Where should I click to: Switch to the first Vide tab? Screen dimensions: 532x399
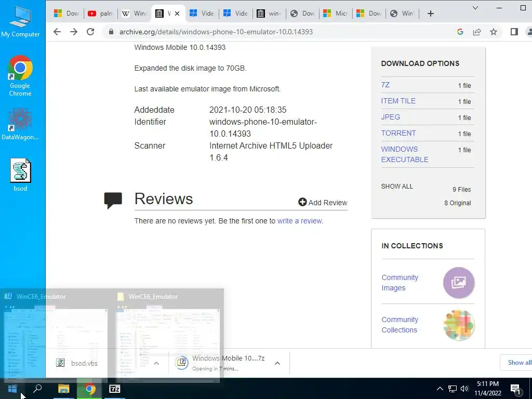pyautogui.click(x=202, y=14)
